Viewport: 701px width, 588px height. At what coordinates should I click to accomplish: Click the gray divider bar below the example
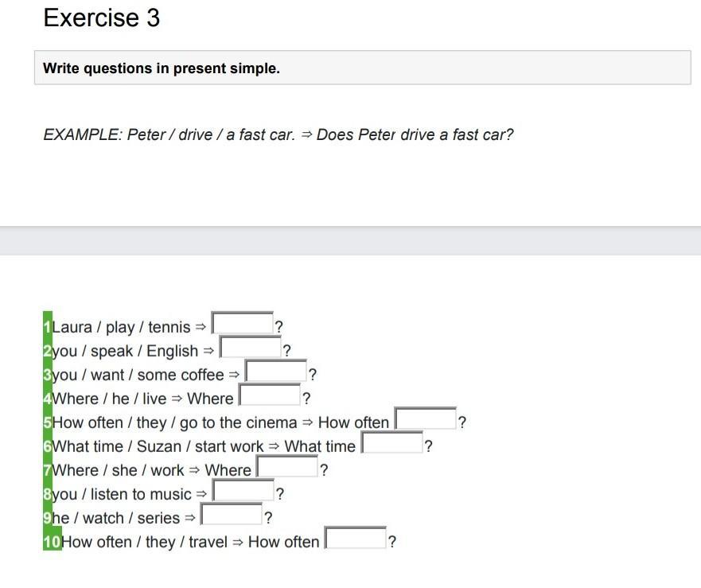[350, 240]
